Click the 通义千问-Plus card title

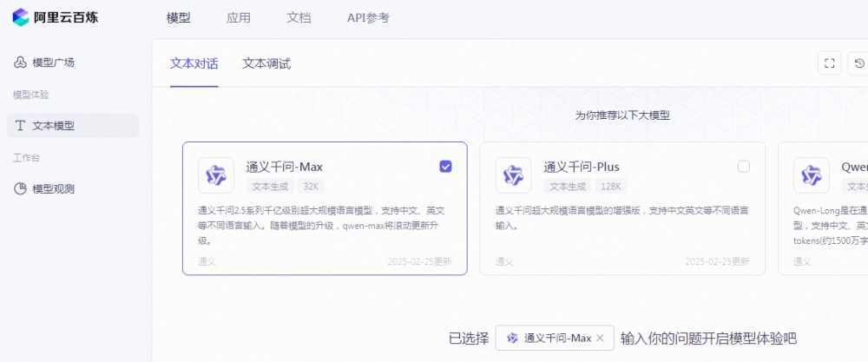click(x=582, y=167)
